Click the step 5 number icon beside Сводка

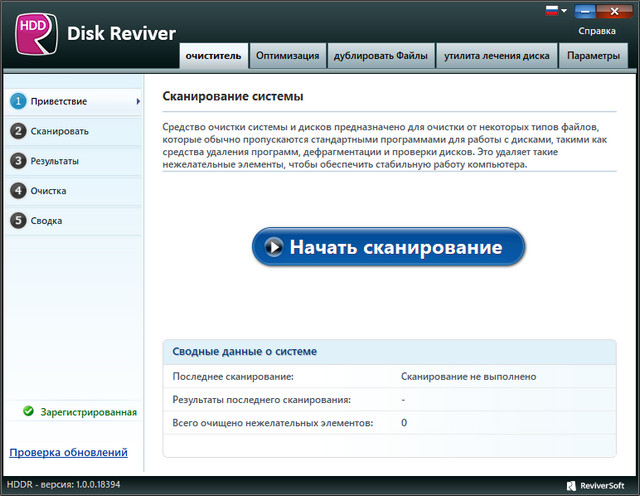click(17, 221)
